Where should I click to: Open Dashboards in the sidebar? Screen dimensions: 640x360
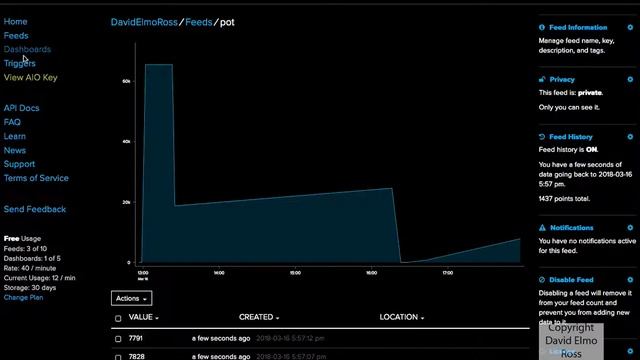click(27, 49)
